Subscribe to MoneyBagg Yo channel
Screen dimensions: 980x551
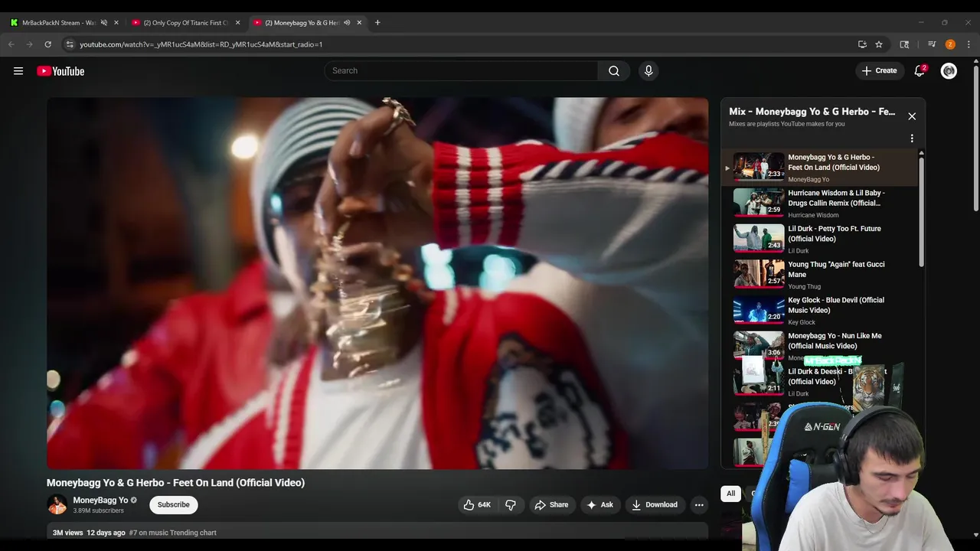174,505
